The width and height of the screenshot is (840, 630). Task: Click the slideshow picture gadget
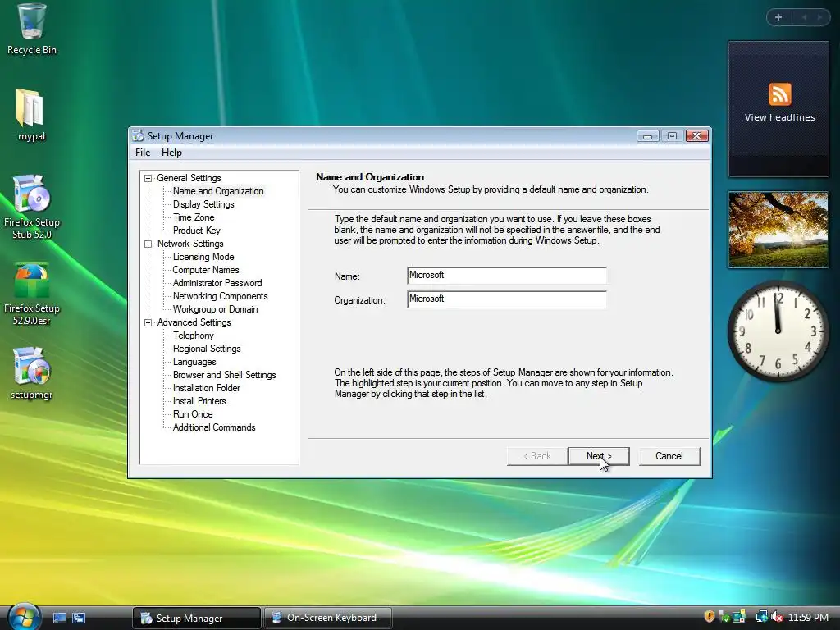(x=778, y=230)
